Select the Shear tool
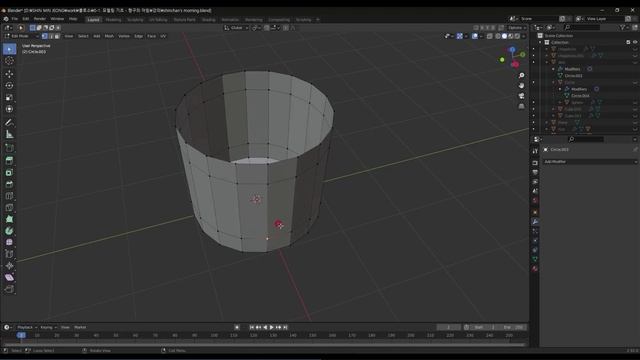 [9, 278]
